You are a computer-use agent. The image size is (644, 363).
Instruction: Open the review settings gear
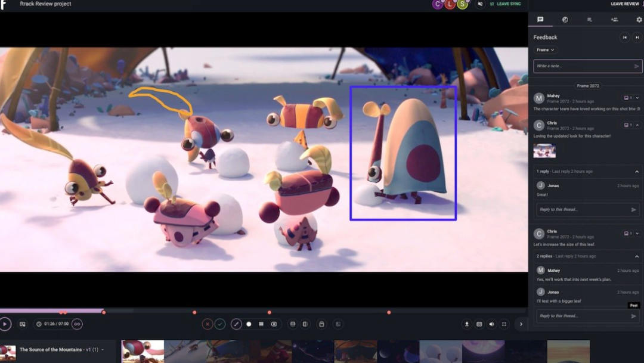coord(639,19)
